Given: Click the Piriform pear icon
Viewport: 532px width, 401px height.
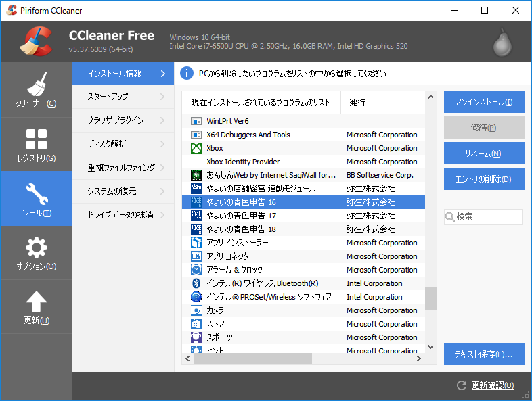Looking at the screenshot, I should tap(502, 43).
